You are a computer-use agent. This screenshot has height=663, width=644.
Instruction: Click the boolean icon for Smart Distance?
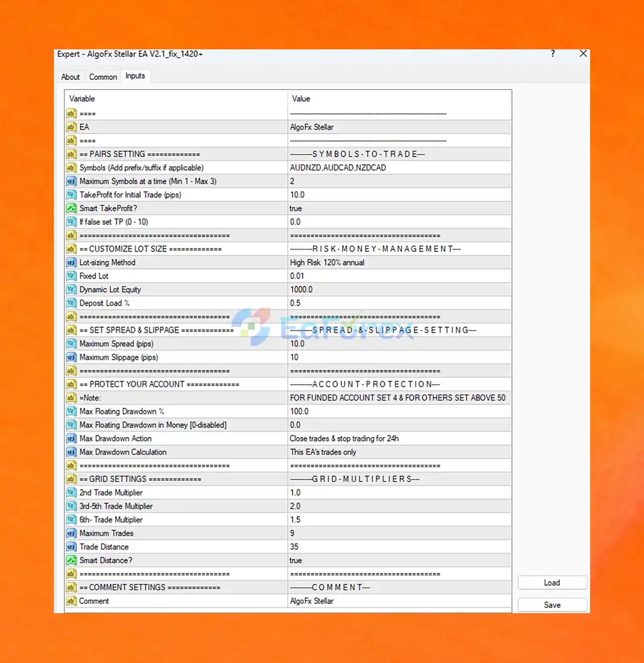coord(71,560)
